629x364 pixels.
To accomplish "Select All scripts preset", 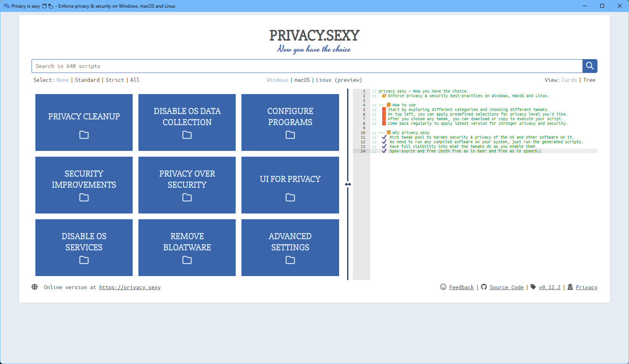I will click(135, 80).
